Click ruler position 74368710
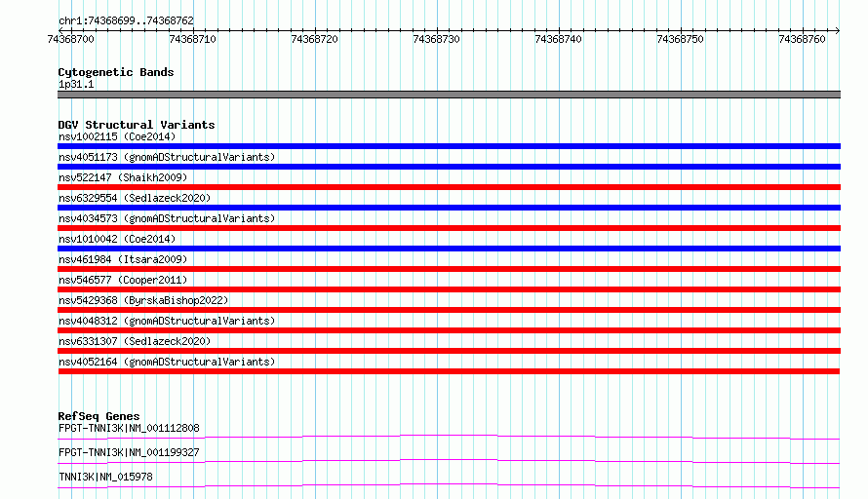The height and width of the screenshot is (499, 868). (193, 39)
